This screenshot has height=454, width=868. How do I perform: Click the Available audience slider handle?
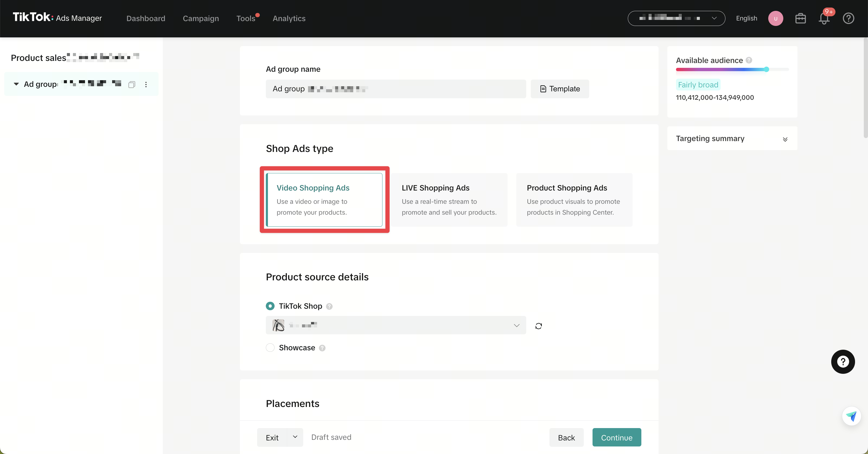tap(766, 69)
